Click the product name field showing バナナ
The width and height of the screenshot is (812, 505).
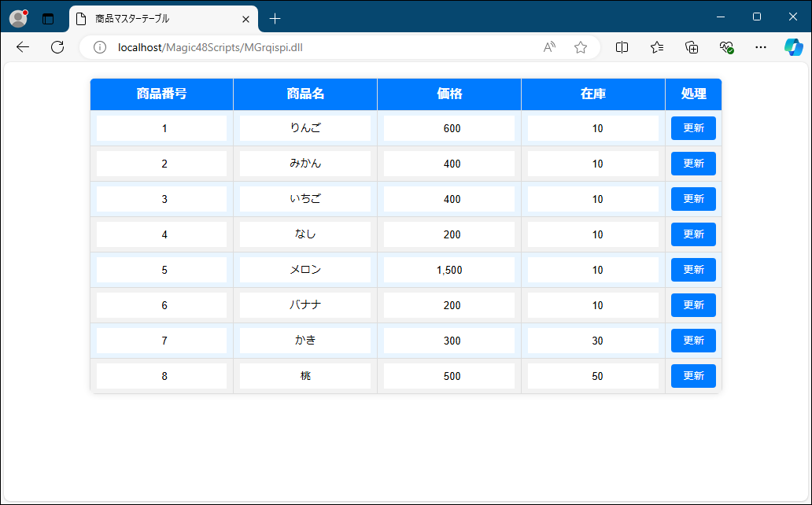click(305, 305)
